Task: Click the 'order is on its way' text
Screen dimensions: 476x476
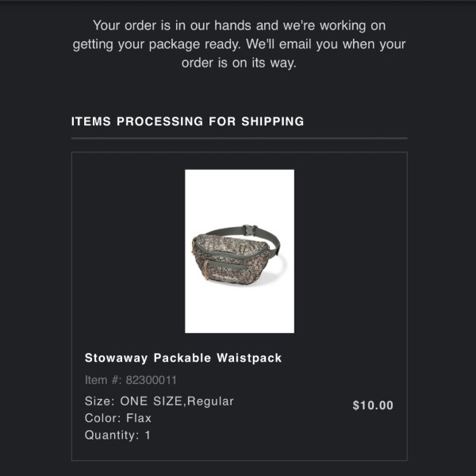Action: [239, 63]
